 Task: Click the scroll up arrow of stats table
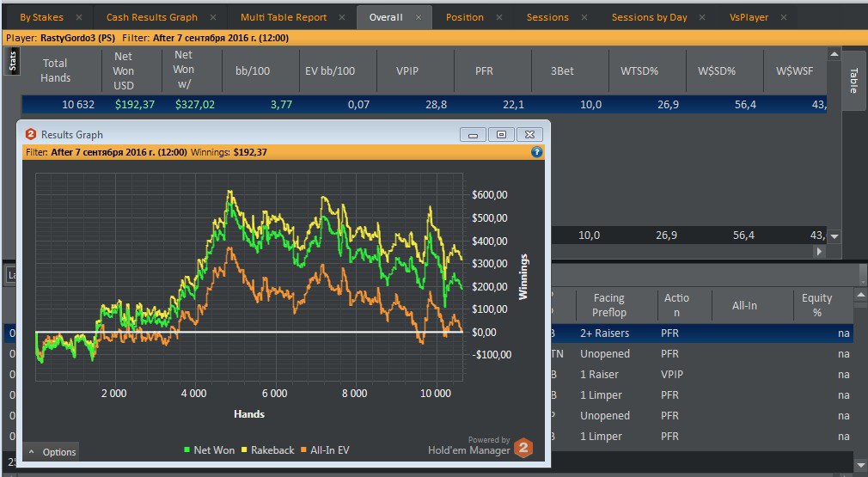pyautogui.click(x=833, y=55)
